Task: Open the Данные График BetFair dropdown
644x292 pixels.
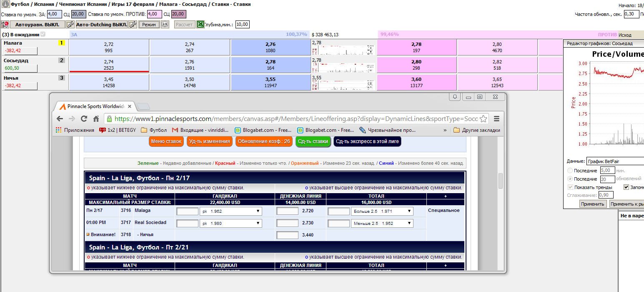Action: point(615,161)
